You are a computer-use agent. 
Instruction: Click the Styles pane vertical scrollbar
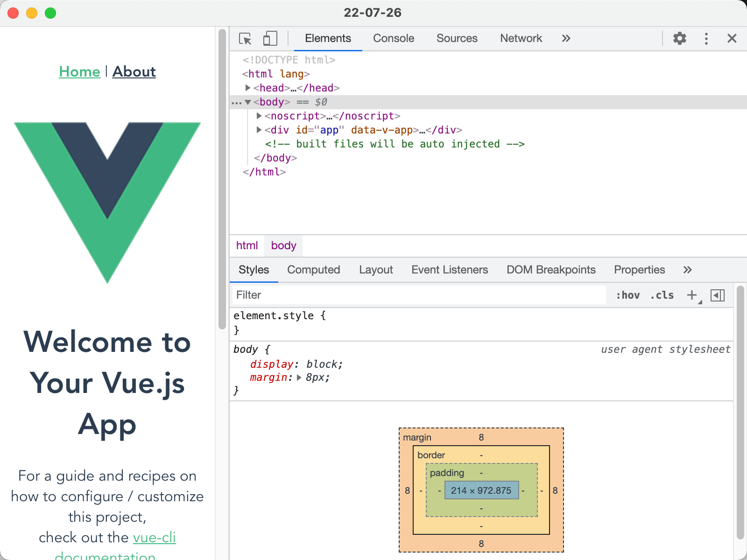pos(740,413)
